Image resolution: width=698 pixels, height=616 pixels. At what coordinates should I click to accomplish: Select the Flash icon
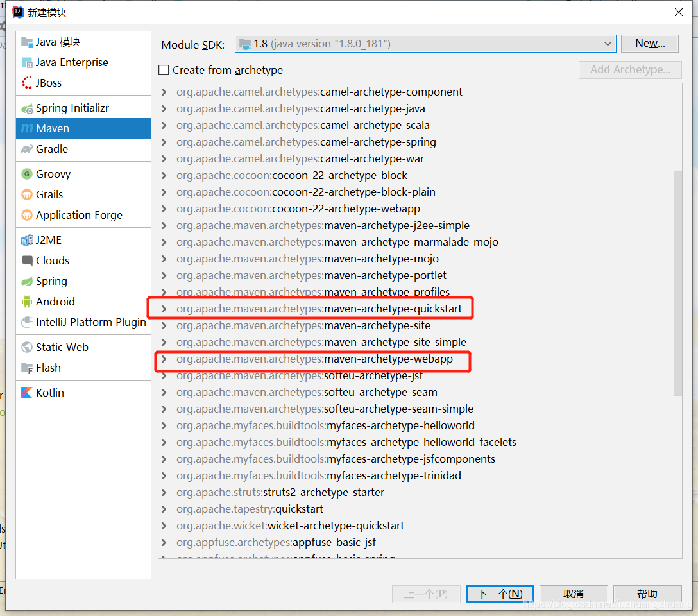27,368
